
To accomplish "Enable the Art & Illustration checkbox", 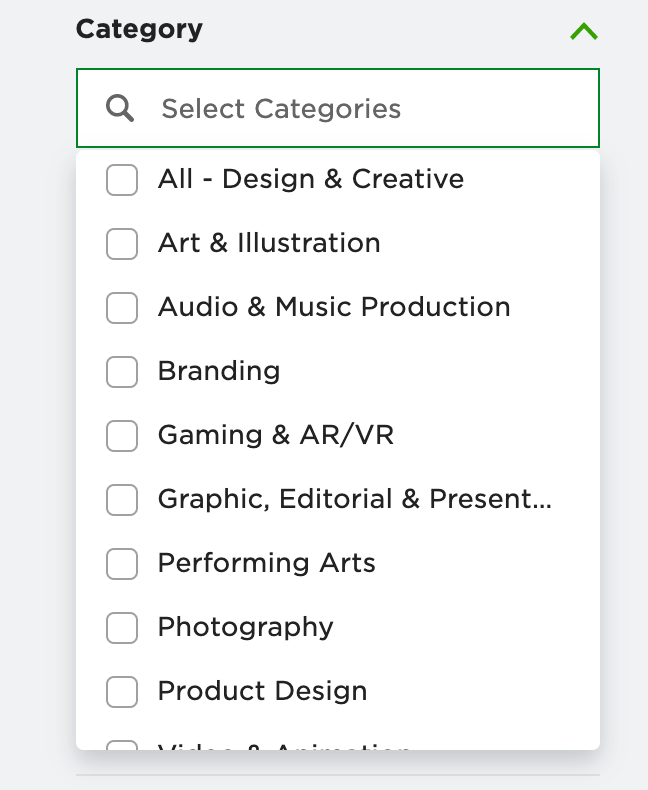I will coord(122,244).
